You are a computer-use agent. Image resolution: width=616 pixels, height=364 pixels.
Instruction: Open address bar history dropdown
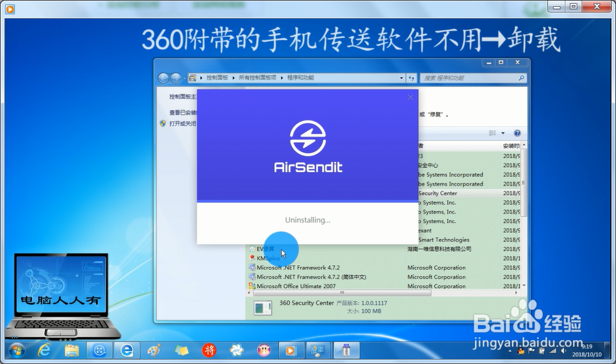[x=401, y=78]
